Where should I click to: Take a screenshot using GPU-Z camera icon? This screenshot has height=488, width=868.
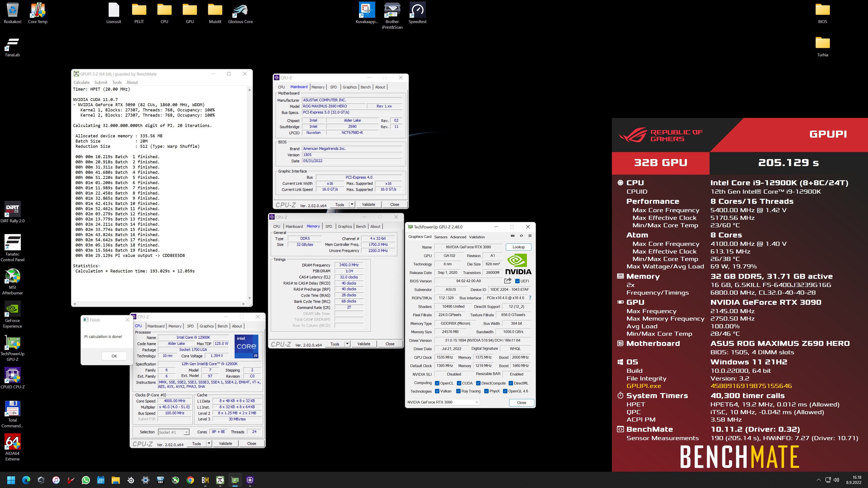tap(512, 236)
